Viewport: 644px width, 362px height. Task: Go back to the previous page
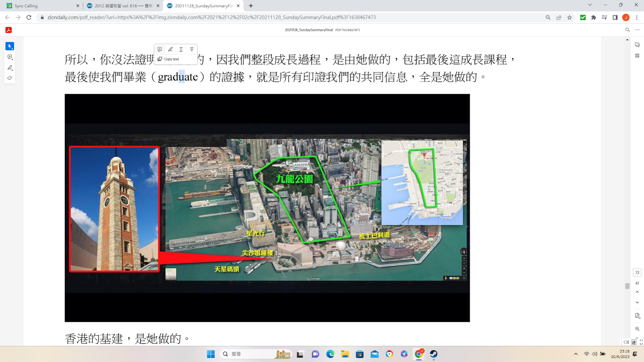click(x=7, y=17)
